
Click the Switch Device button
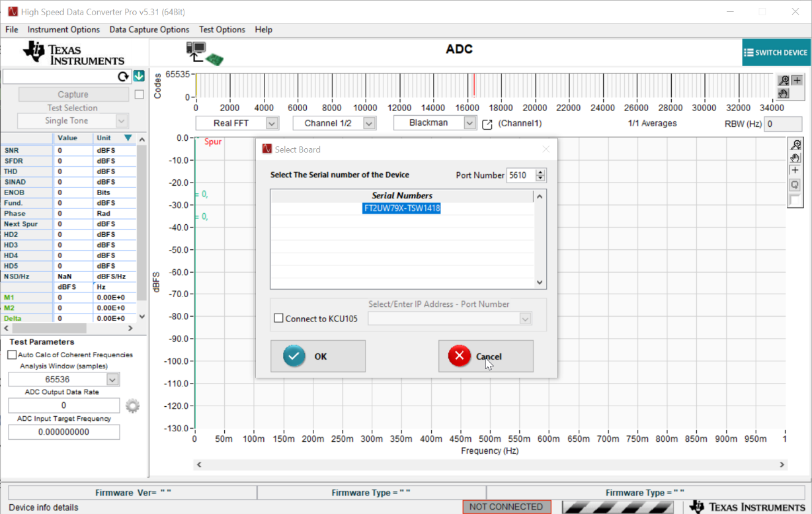776,53
